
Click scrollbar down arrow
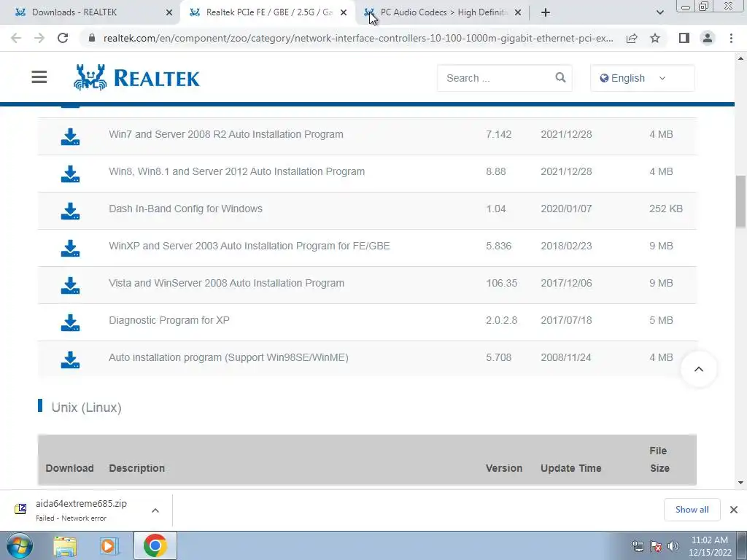(740, 483)
